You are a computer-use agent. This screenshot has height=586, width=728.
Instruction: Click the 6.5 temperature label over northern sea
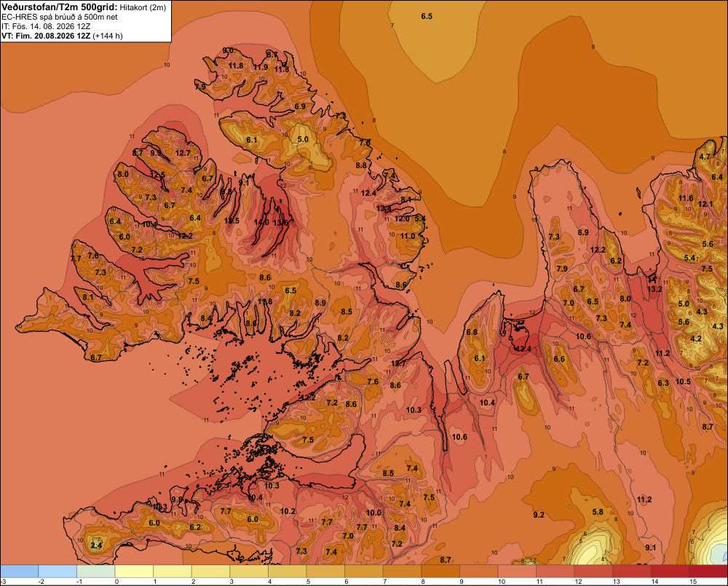pyautogui.click(x=427, y=16)
